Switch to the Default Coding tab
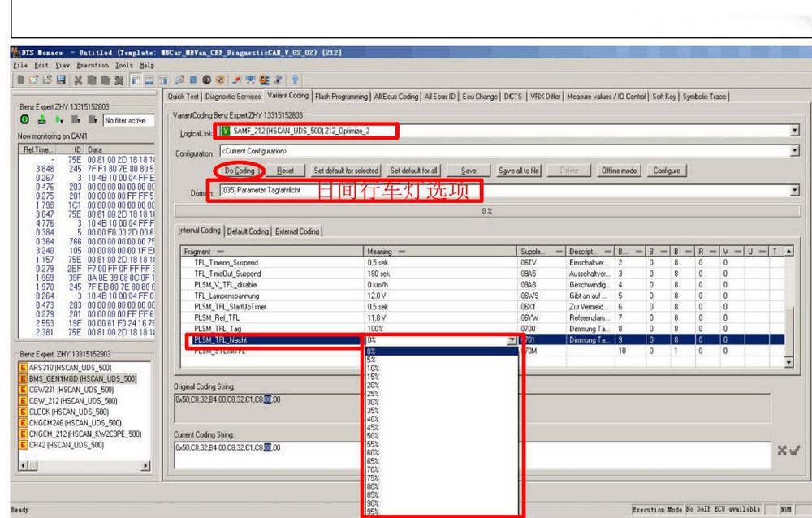 [248, 231]
